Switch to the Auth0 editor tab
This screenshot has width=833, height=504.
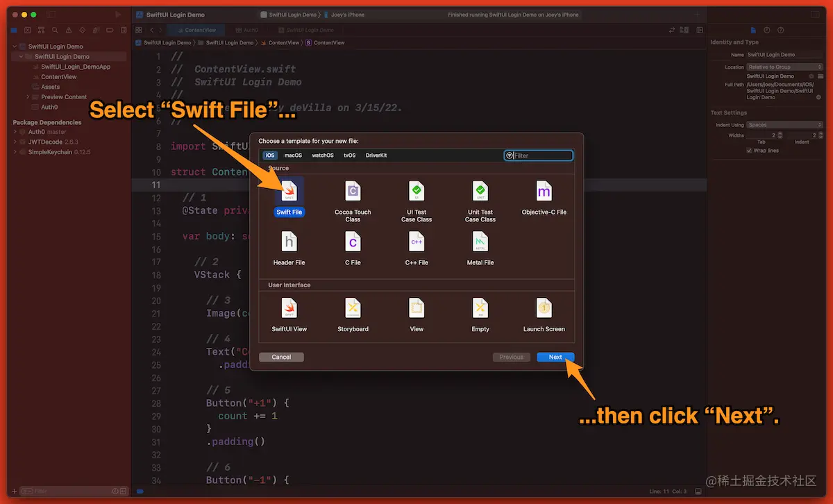pos(248,30)
